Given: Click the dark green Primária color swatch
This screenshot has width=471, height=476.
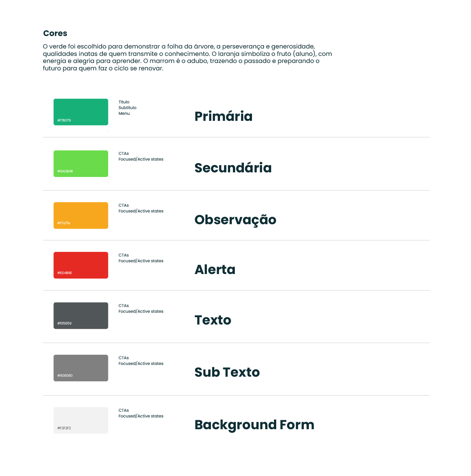Looking at the screenshot, I should [x=81, y=112].
